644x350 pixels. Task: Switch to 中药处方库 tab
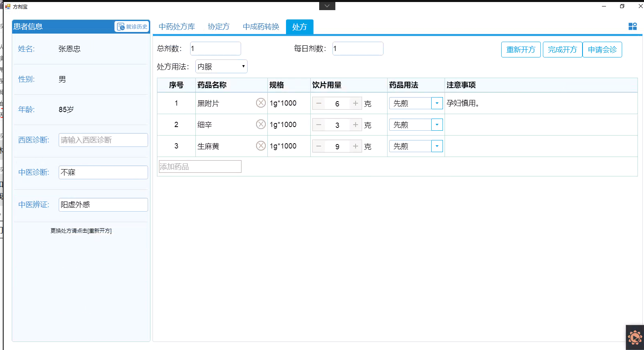(177, 27)
